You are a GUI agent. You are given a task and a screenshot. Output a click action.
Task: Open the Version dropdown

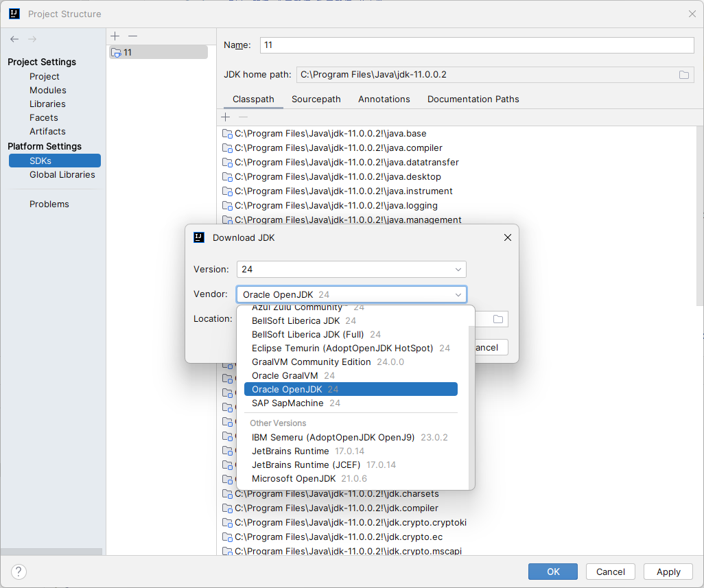tap(351, 270)
